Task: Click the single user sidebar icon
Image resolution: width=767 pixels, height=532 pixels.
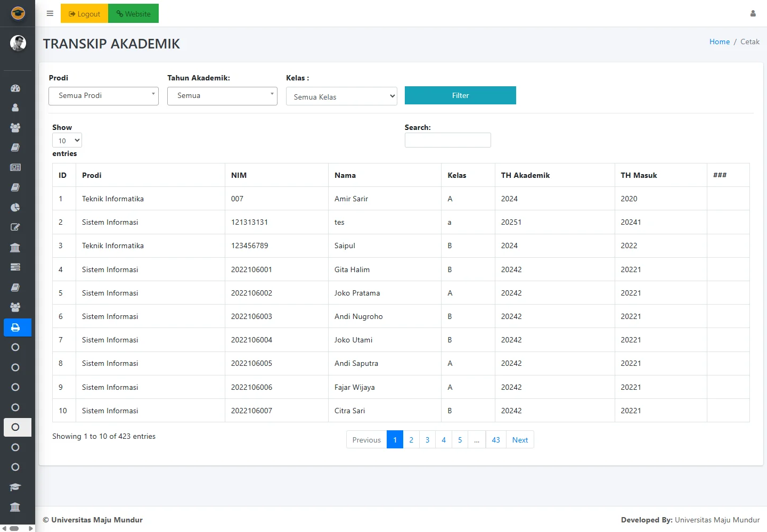Action: (x=15, y=108)
